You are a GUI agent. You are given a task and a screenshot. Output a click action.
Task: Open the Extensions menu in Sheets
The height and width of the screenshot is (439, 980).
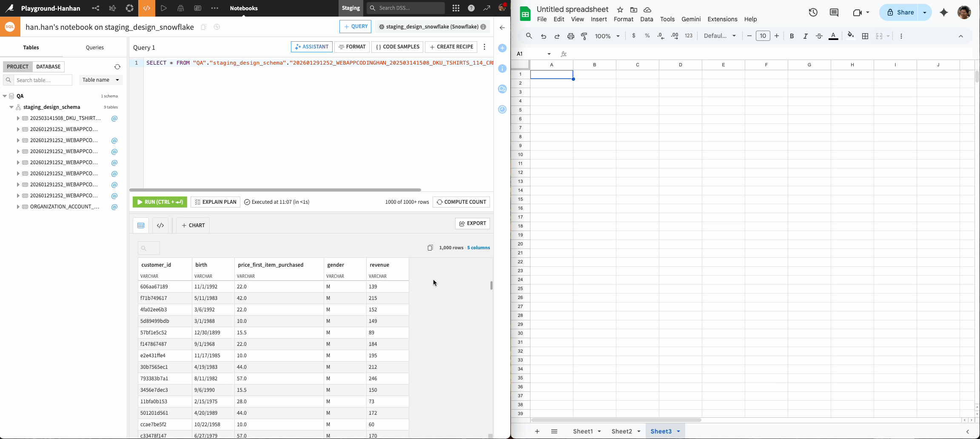(722, 19)
